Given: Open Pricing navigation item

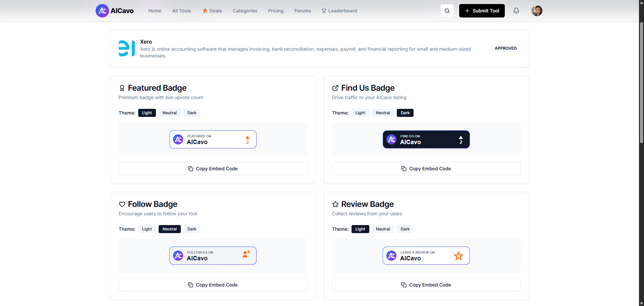Looking at the screenshot, I should click(x=276, y=11).
